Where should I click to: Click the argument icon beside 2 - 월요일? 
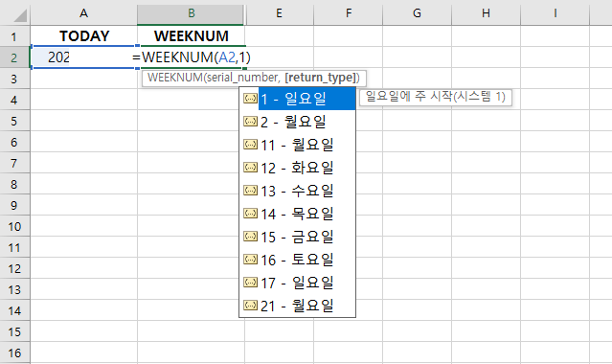pos(250,121)
